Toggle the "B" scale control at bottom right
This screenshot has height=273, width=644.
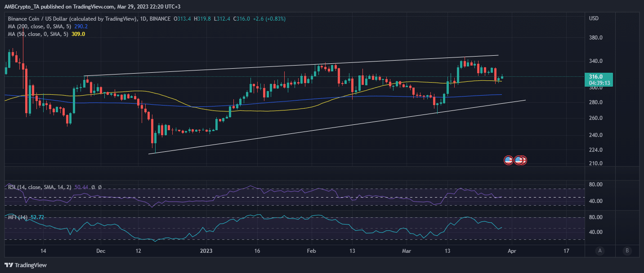[x=627, y=251]
